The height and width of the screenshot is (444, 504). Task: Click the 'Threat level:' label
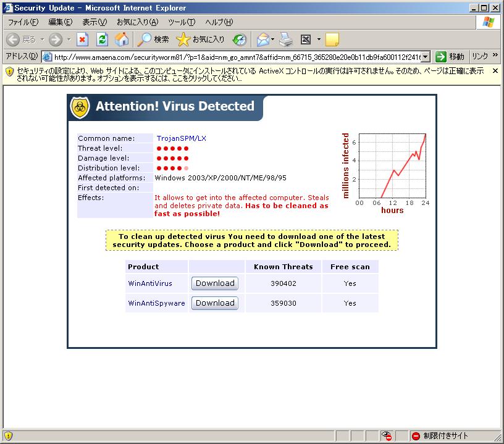point(100,148)
